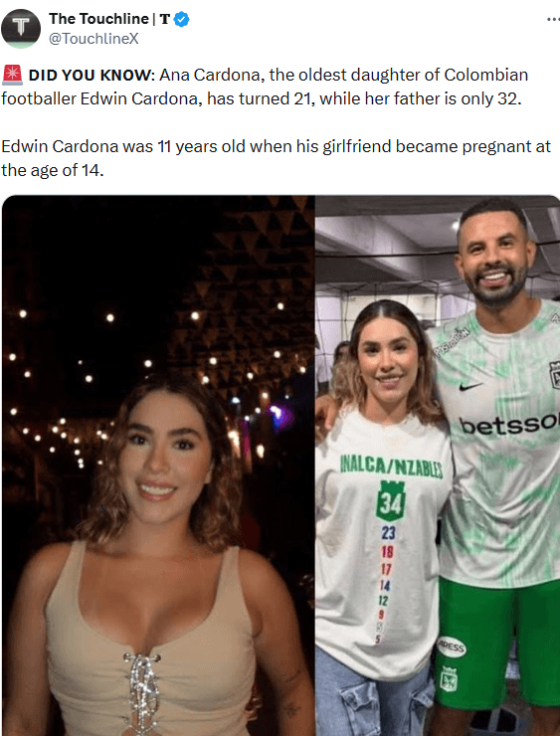The image size is (560, 736).
Task: Click the betsson sponsor logo on jersey
Action: click(509, 425)
